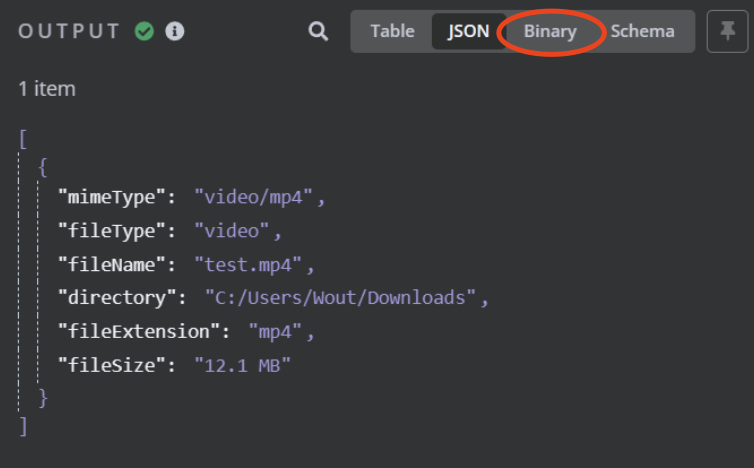Screen dimensions: 754x468
Task: Click the opening square bracket of array
Action: [x=23, y=139]
